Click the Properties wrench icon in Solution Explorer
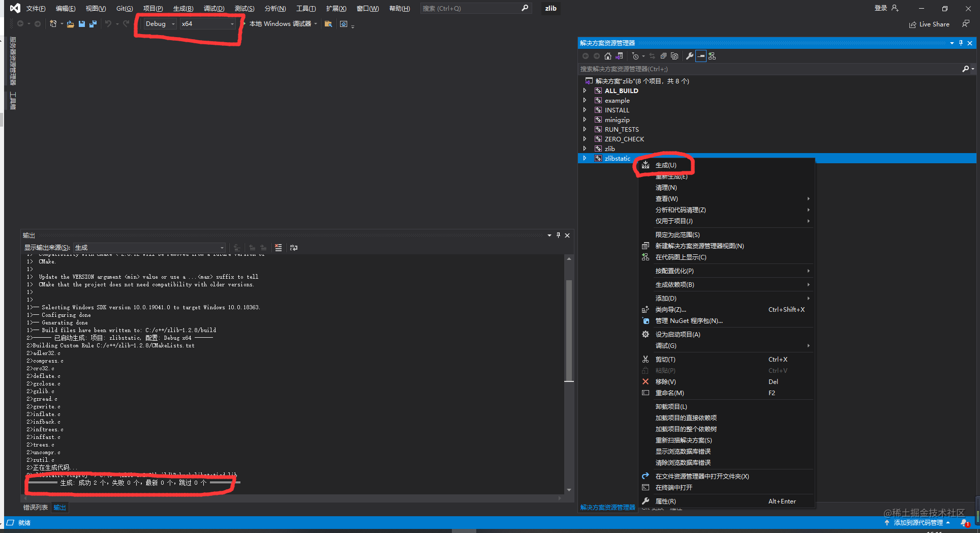The image size is (980, 533). pyautogui.click(x=690, y=56)
